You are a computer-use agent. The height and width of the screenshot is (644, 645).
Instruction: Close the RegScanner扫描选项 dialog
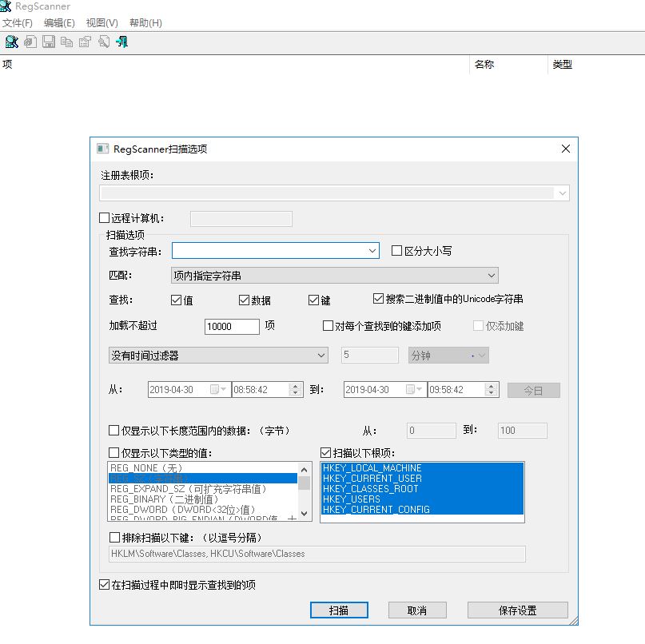click(566, 149)
